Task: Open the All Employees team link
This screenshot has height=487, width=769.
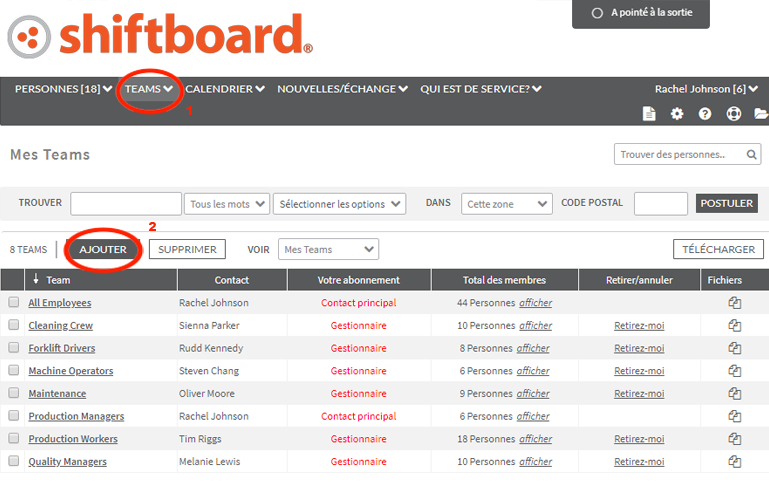Action: click(60, 303)
